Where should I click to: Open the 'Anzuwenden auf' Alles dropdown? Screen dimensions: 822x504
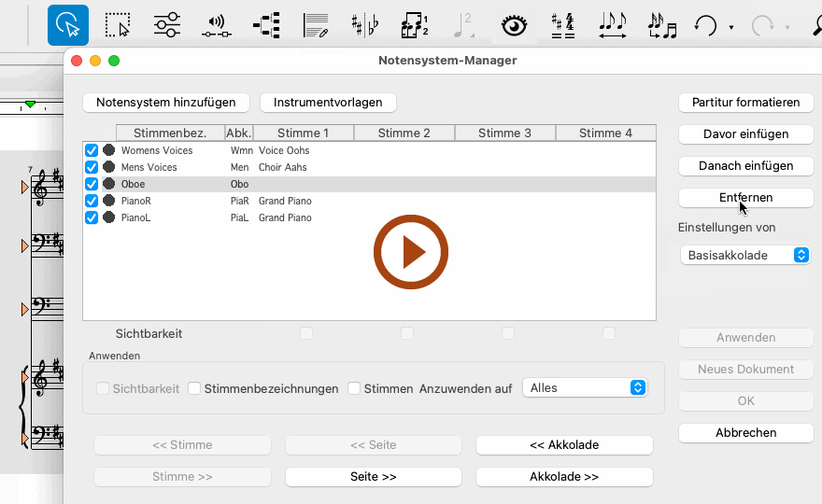585,387
